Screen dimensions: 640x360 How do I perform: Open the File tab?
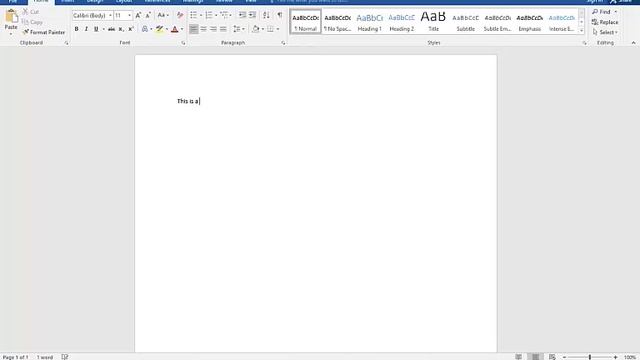13,2
